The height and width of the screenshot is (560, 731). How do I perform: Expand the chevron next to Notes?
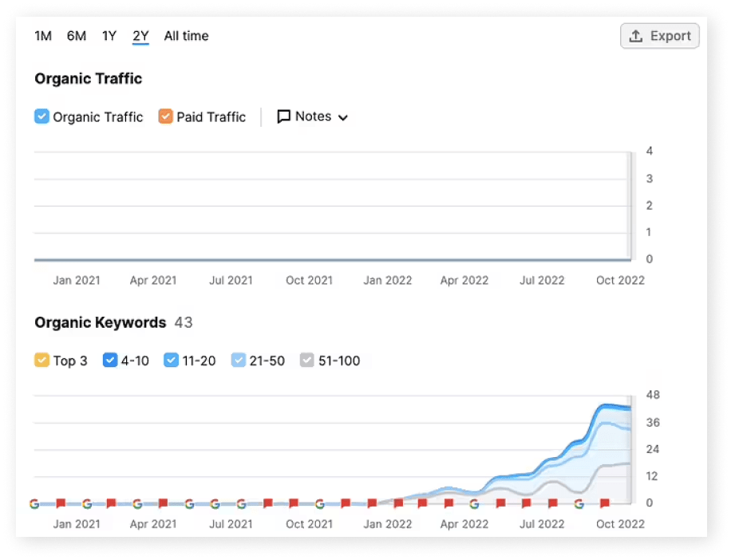343,117
